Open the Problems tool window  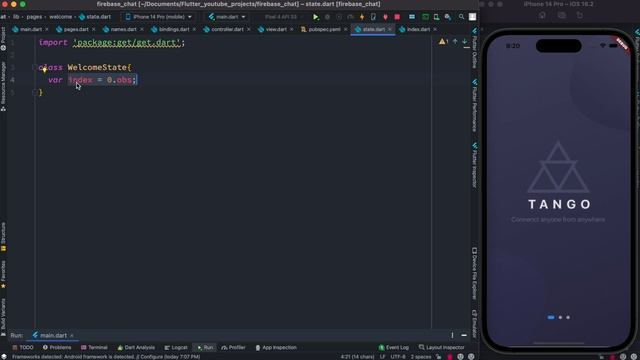pos(57,347)
